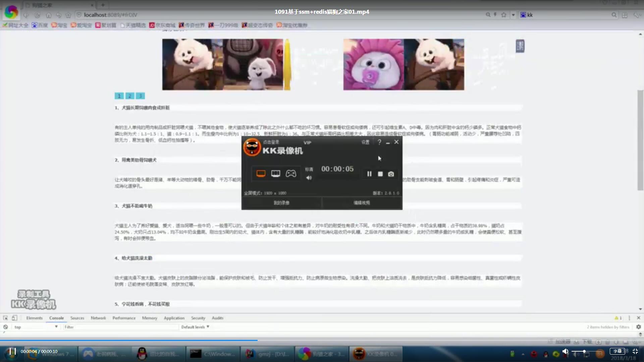Click the QQ penguin taskbar icon
The width and height of the screenshot is (644, 362).
142,354
